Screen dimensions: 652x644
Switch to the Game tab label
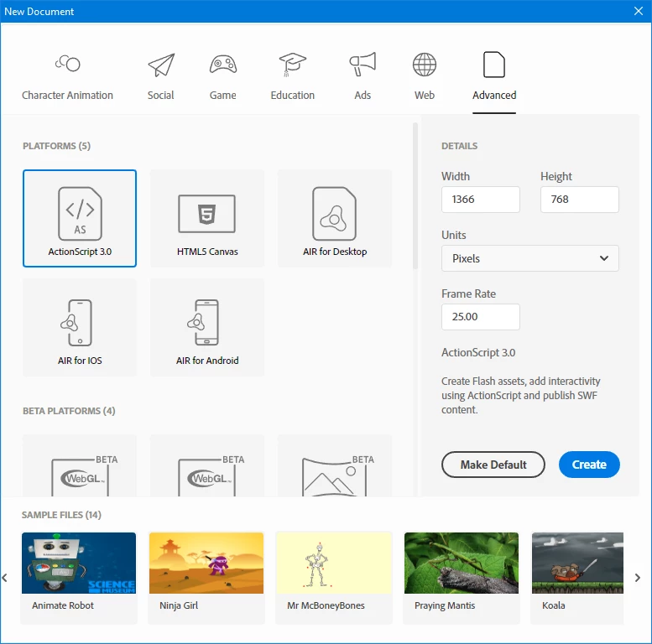pyautogui.click(x=223, y=95)
